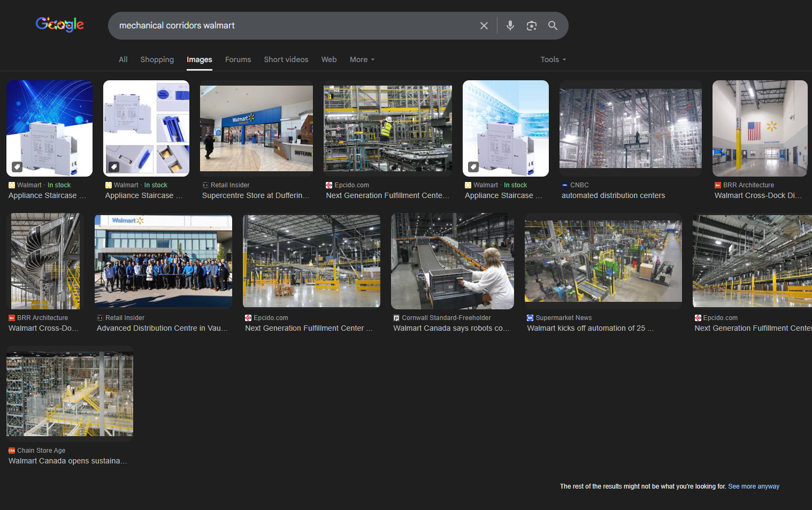The image size is (812, 510).
Task: Open Walmart Canada says robots co... result title
Action: (451, 328)
